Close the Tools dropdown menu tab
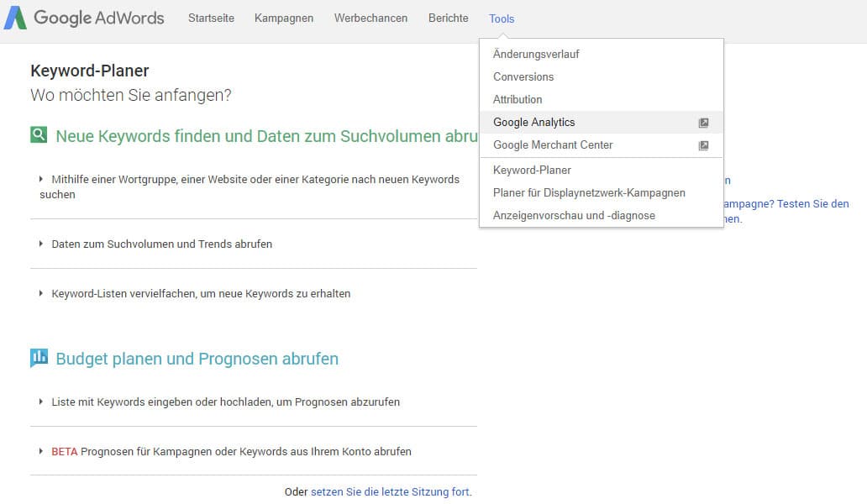The height and width of the screenshot is (504, 867). pos(502,18)
